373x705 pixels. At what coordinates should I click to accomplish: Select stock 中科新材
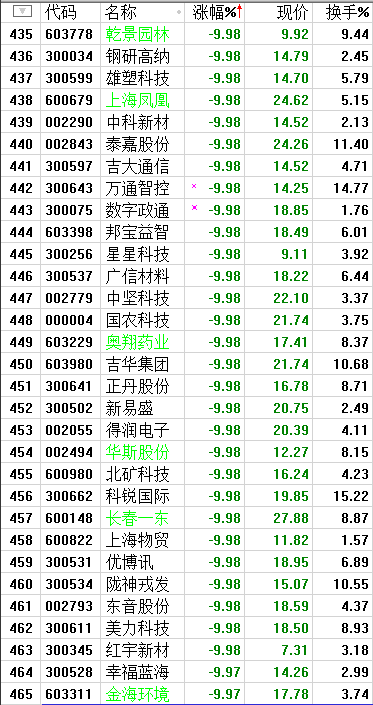(138, 122)
